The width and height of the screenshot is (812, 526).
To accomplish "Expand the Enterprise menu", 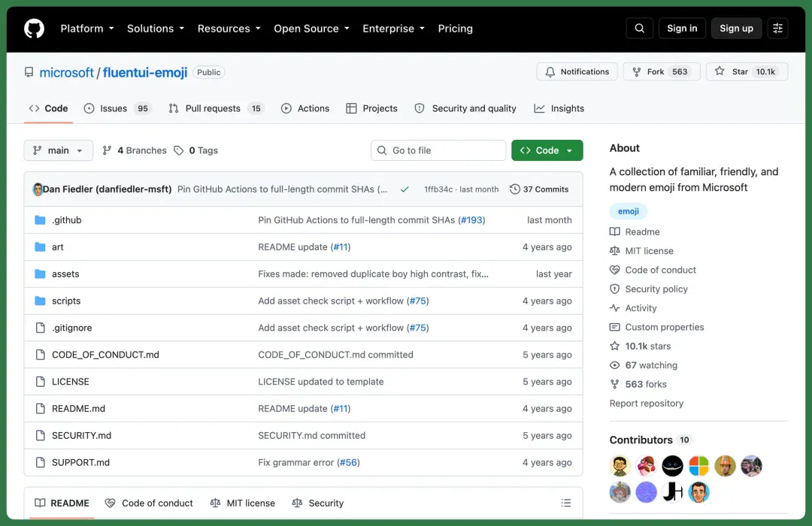I will point(393,29).
